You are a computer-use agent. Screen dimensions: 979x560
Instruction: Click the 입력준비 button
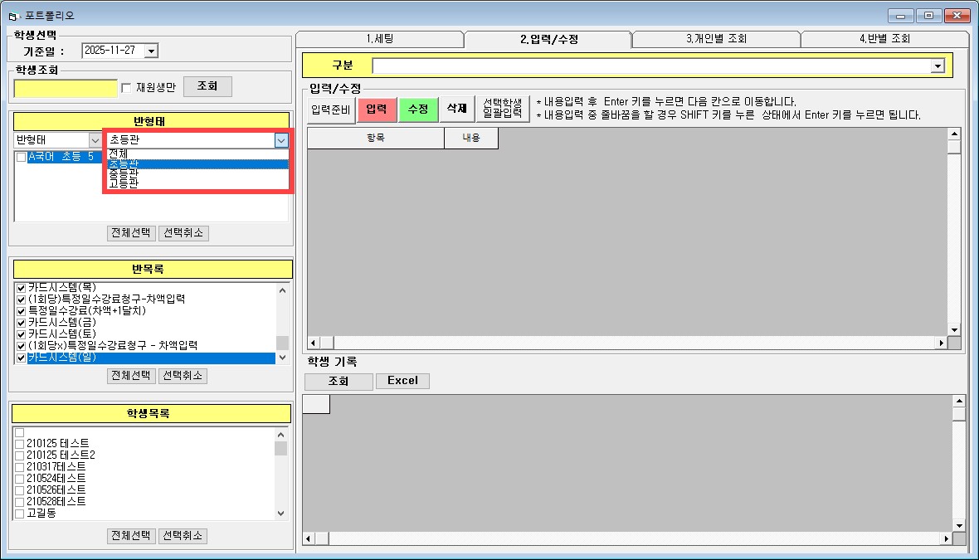pos(331,109)
